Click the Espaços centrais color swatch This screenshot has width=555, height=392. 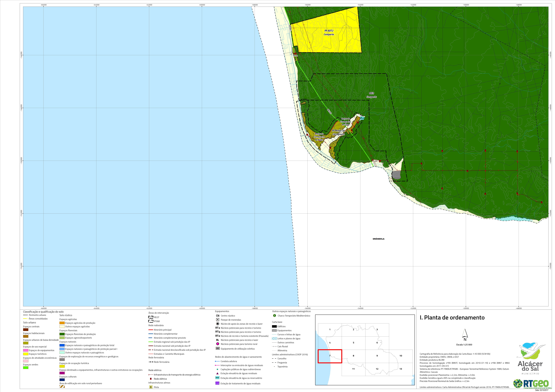coord(26,330)
